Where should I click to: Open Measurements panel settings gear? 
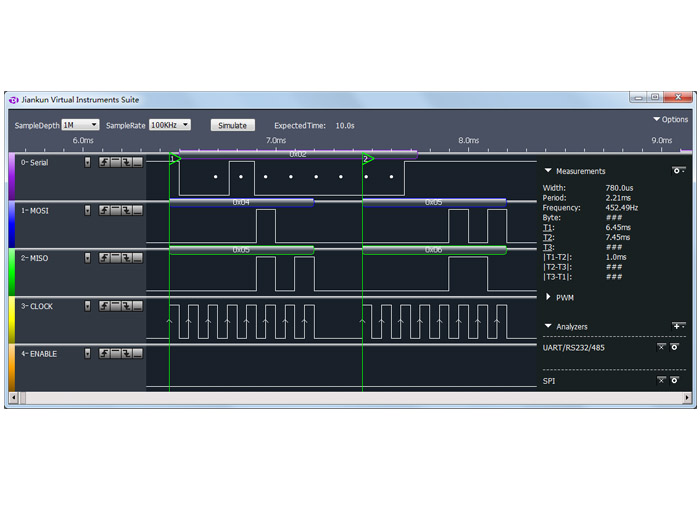[679, 171]
